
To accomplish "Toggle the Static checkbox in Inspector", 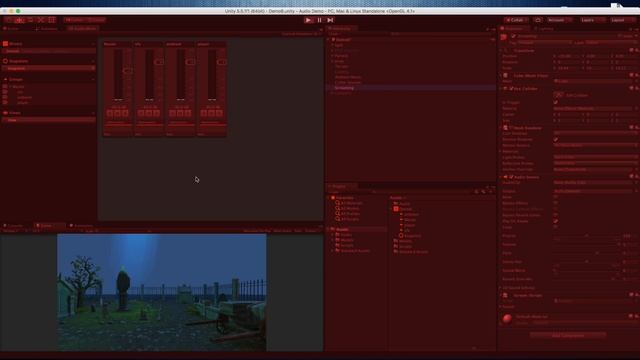I will click(x=620, y=36).
